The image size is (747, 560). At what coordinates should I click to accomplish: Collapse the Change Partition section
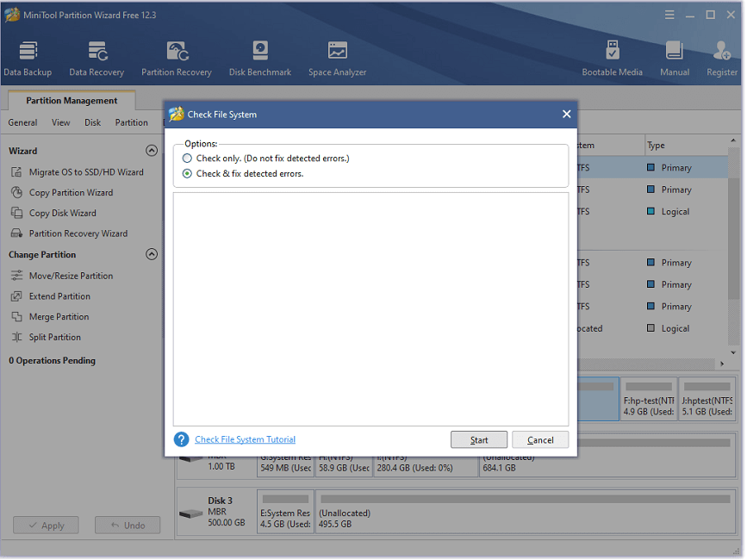pyautogui.click(x=152, y=254)
